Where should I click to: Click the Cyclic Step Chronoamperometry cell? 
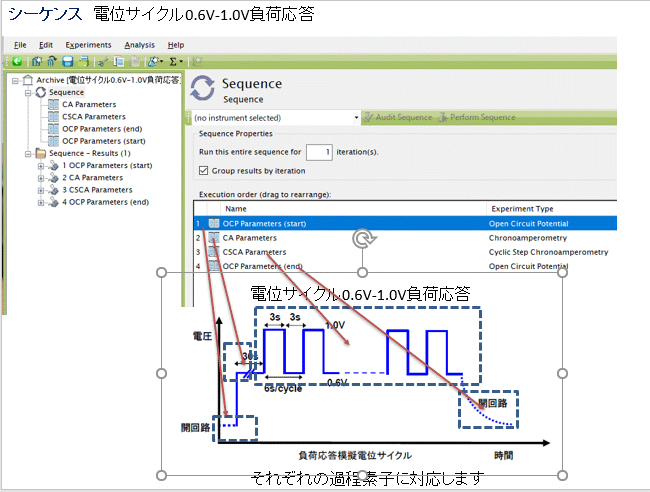[x=548, y=252]
